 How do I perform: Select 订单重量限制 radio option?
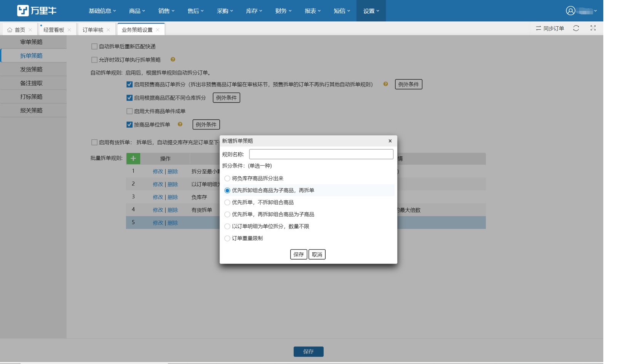point(227,238)
